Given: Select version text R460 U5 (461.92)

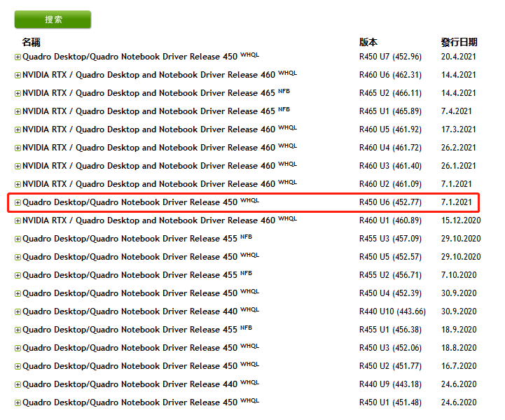Looking at the screenshot, I should click(x=390, y=129).
